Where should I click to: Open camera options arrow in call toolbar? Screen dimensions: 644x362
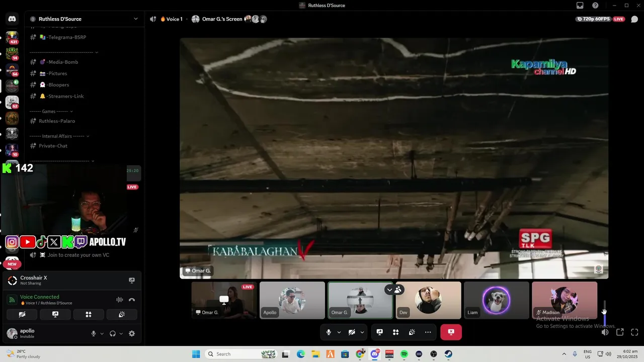pyautogui.click(x=362, y=332)
